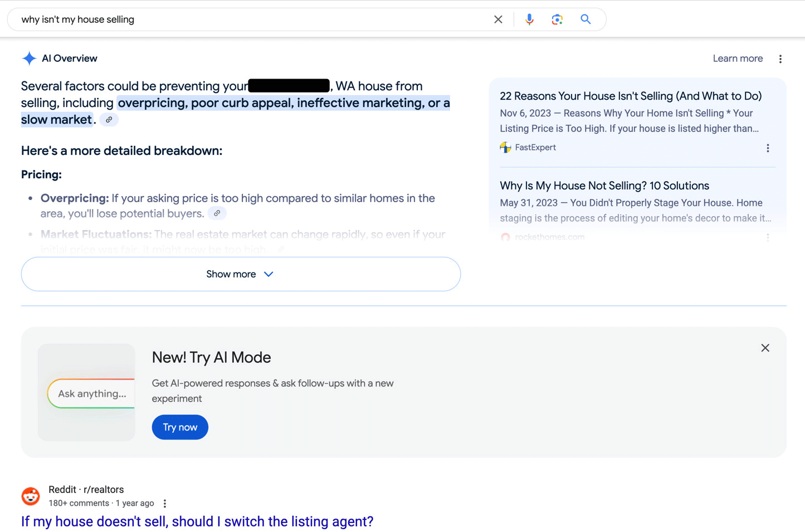Click the rockethomes.com favicon
Screen dimensions: 805x532
pos(505,237)
